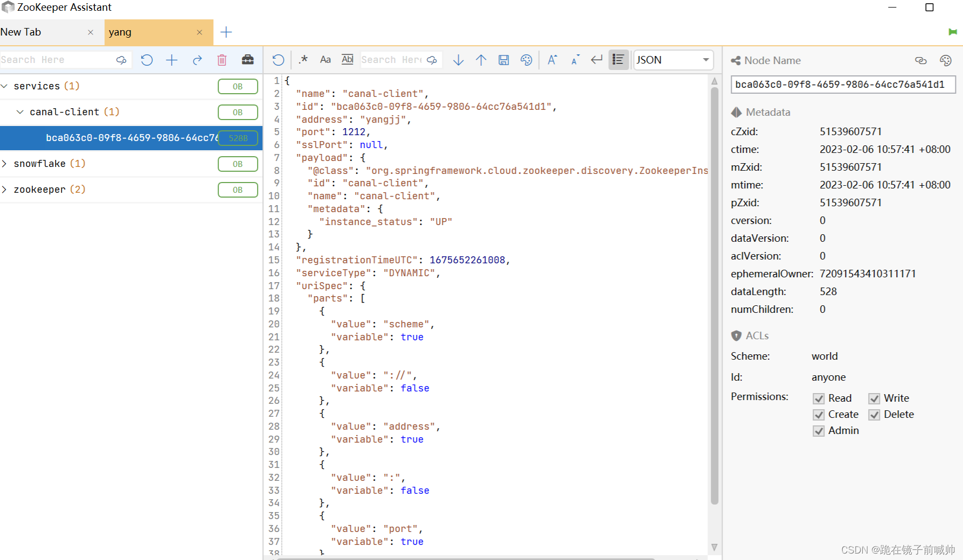
Task: Toggle the Create permission checkbox
Action: pos(819,415)
